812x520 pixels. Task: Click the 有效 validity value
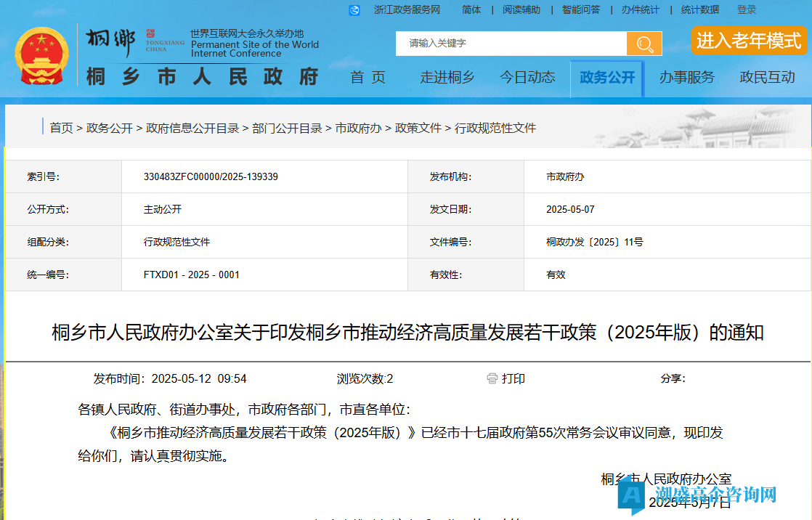tap(556, 275)
